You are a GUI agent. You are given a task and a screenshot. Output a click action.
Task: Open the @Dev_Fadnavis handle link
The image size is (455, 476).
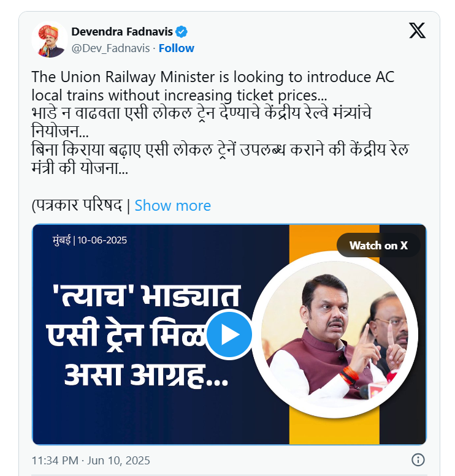click(x=110, y=48)
